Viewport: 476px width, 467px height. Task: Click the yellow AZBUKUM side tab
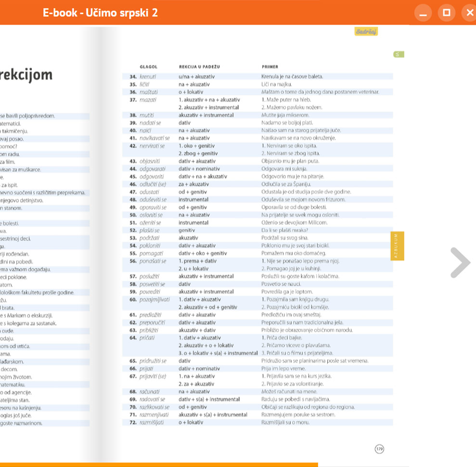coord(397,246)
